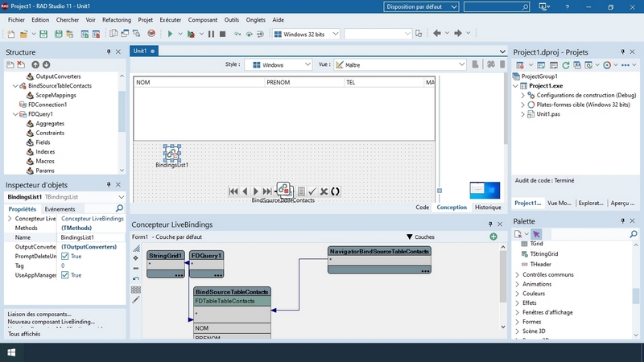Viewport: 644px width, 362px height.
Task: Click the navigator's refresh button
Action: pyautogui.click(x=336, y=191)
